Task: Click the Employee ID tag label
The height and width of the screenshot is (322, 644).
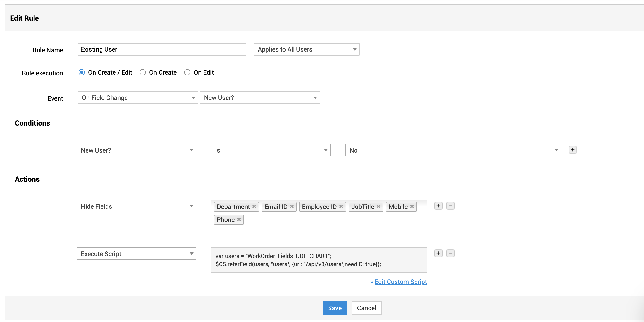Action: pyautogui.click(x=319, y=207)
